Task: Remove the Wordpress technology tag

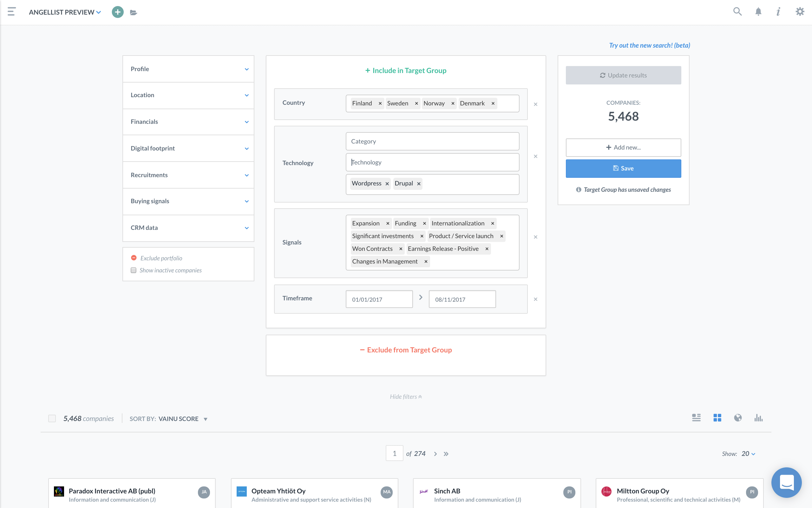Action: pyautogui.click(x=387, y=184)
